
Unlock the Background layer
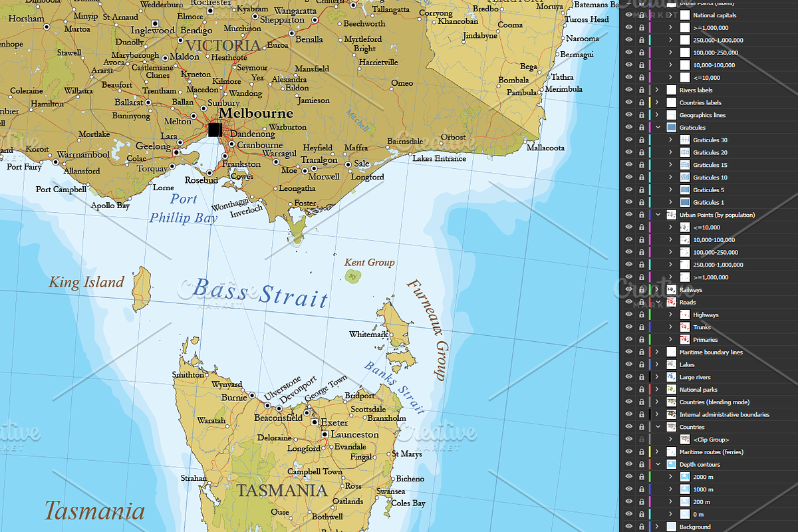[x=641, y=527]
